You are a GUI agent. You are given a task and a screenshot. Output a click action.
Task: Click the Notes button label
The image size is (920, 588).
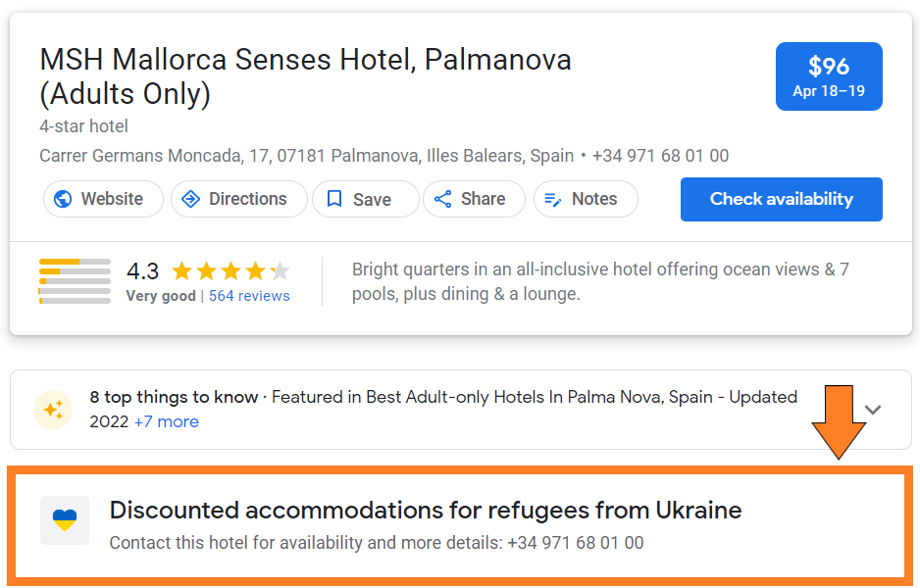coord(594,199)
